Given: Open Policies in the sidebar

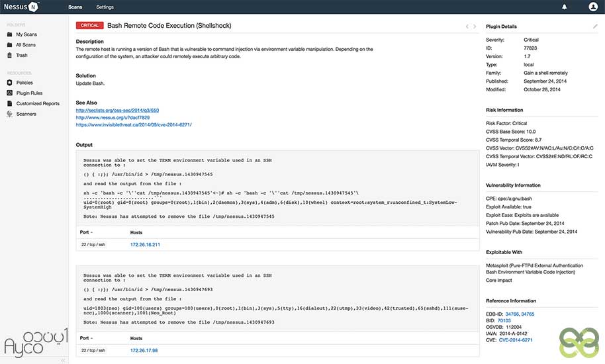Looking at the screenshot, I should click(x=24, y=83).
